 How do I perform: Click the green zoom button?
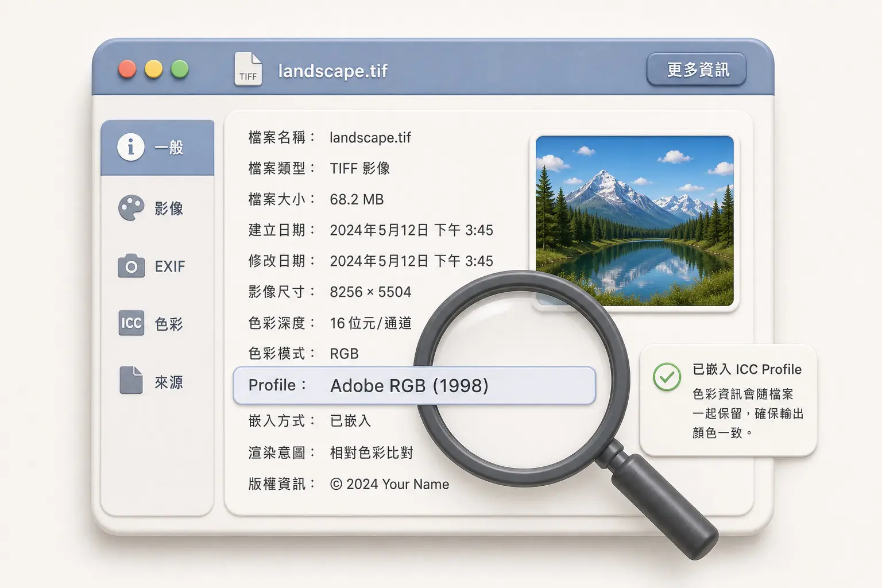tap(180, 69)
